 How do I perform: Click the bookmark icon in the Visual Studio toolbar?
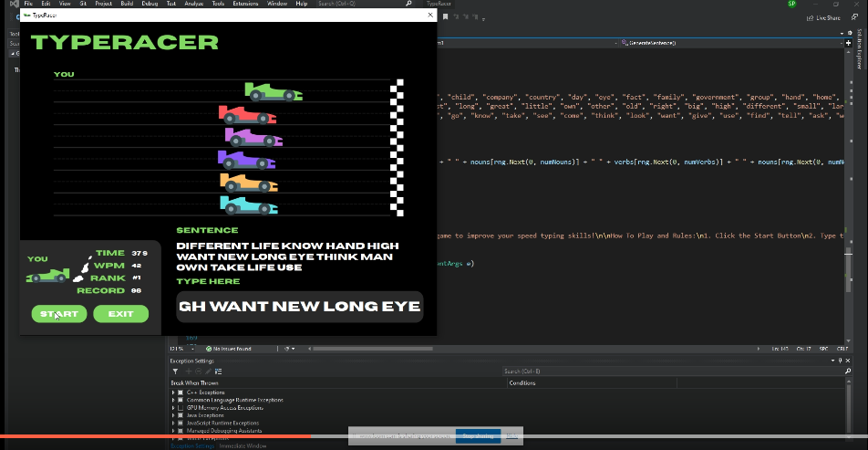pos(445,17)
